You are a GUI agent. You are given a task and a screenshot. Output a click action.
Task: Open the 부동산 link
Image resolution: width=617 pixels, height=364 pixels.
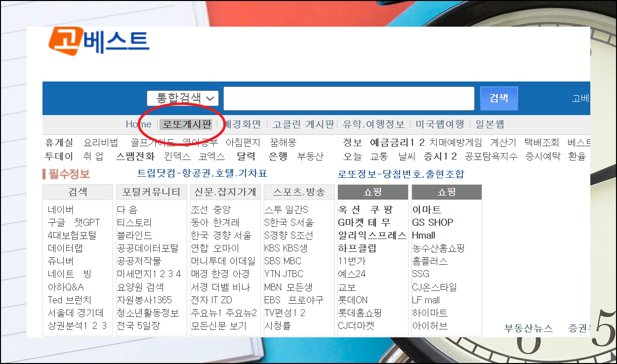point(310,157)
